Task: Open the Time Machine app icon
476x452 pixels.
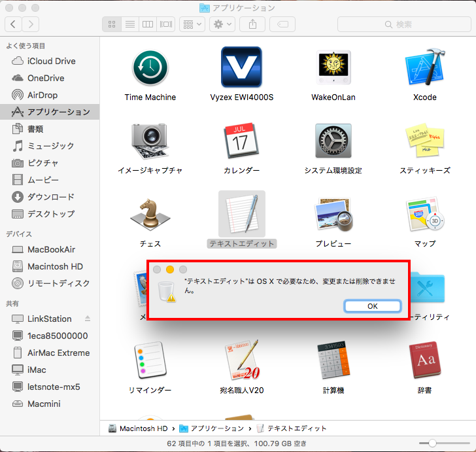Action: coord(150,67)
